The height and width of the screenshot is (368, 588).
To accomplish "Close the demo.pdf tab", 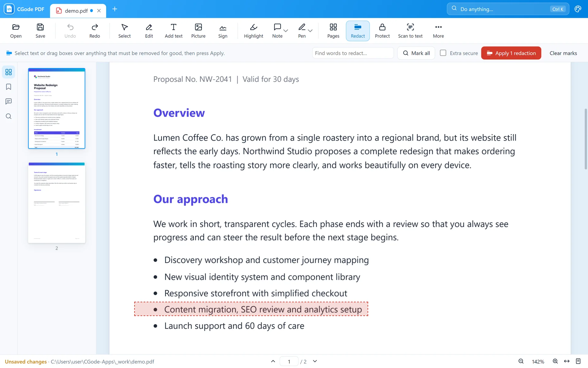I will point(99,11).
